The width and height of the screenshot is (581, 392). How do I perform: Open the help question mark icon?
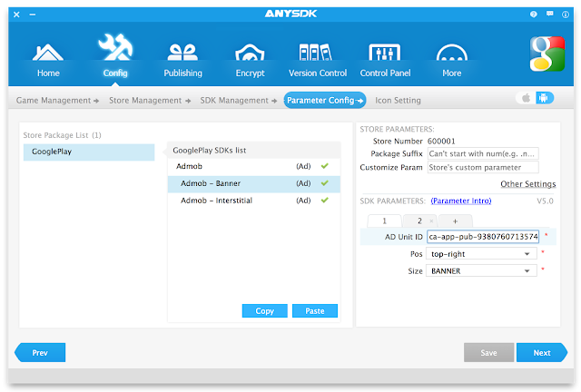[533, 15]
